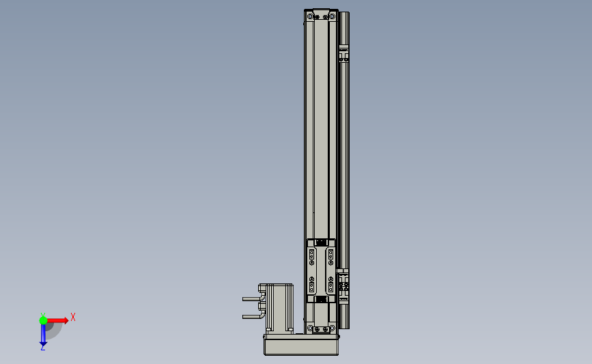
Task: Select the motor housing next to the rail
Action: (x=279, y=309)
